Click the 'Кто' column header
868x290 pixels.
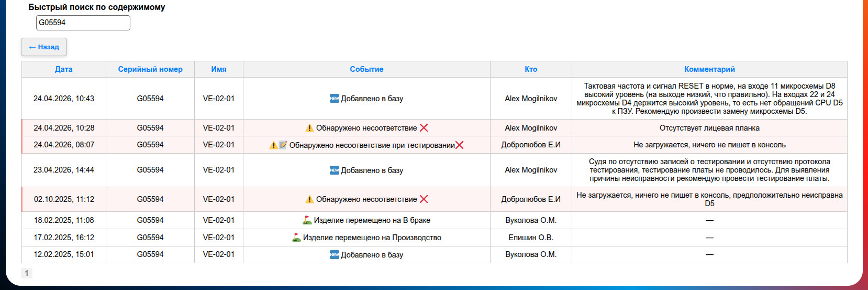(x=531, y=69)
